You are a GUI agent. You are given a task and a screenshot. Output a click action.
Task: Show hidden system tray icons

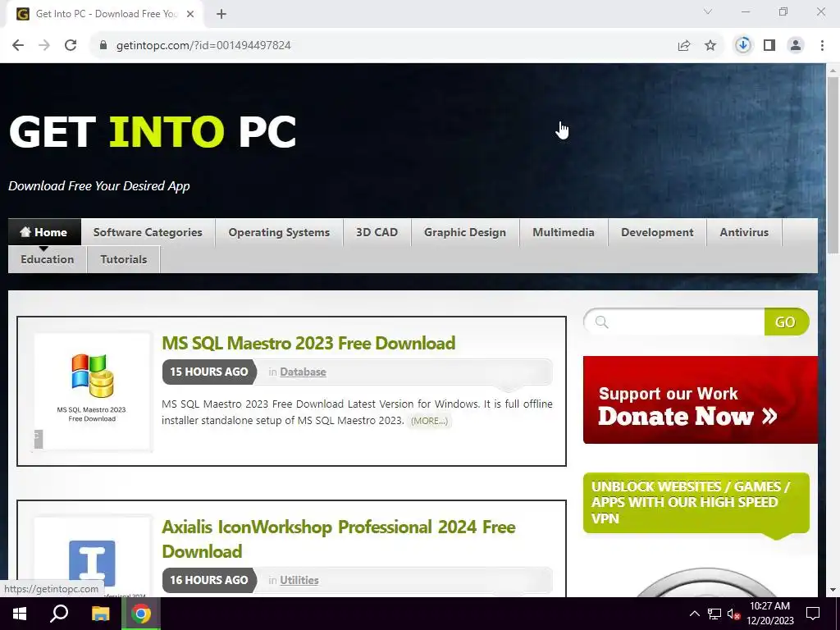coord(694,614)
